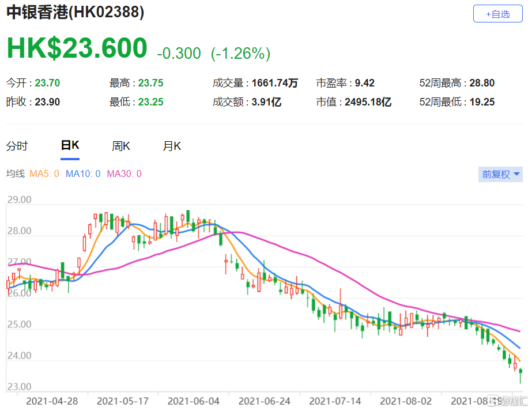This screenshot has height=411, width=532.
Task: Click the 2021-07-14 date axis label
Action: click(335, 401)
